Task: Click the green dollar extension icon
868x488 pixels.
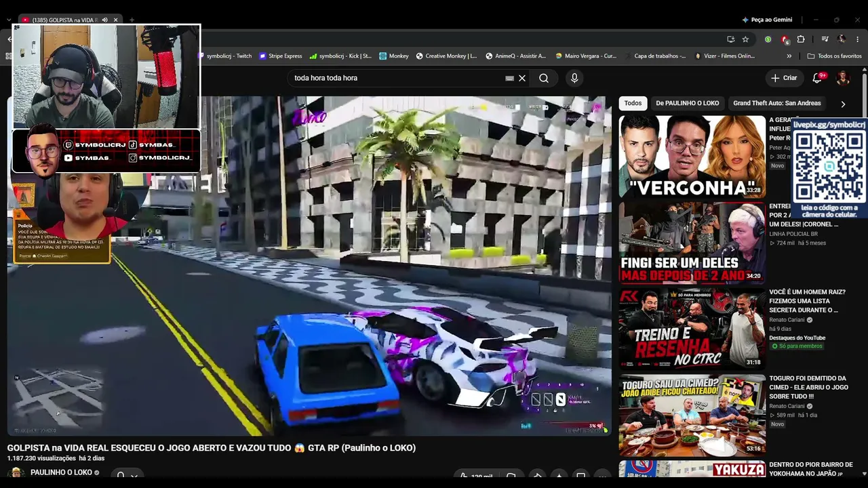Action: pyautogui.click(x=768, y=39)
